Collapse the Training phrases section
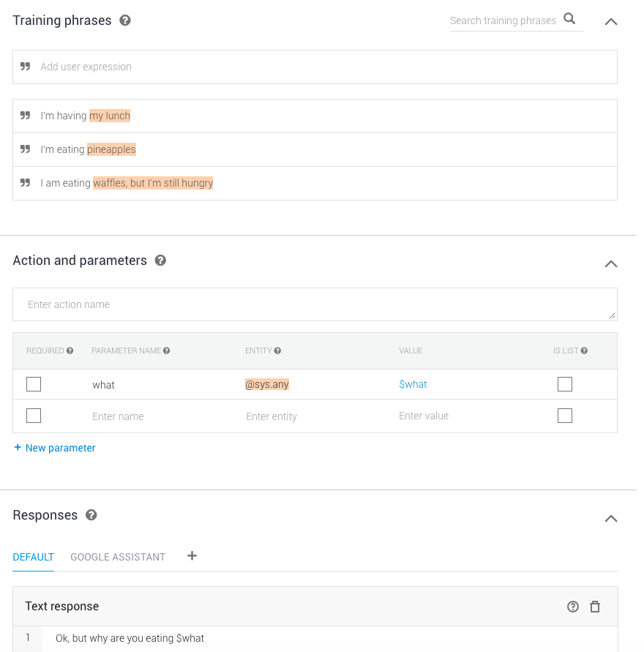 coord(611,21)
